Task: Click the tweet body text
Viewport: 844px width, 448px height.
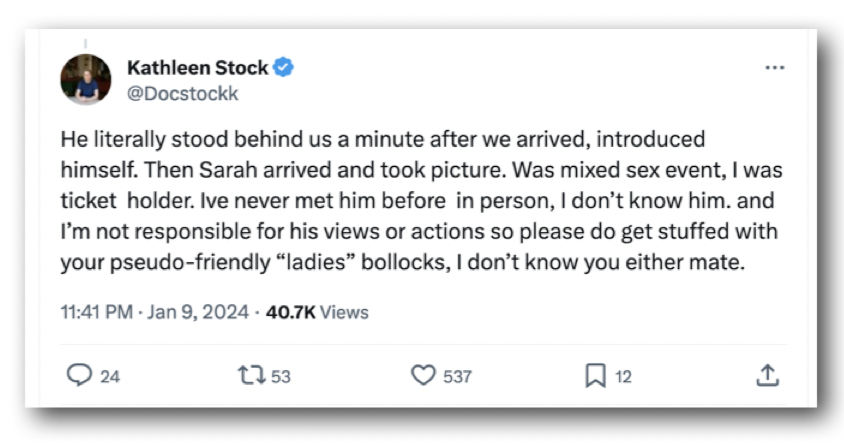Action: coord(400,200)
